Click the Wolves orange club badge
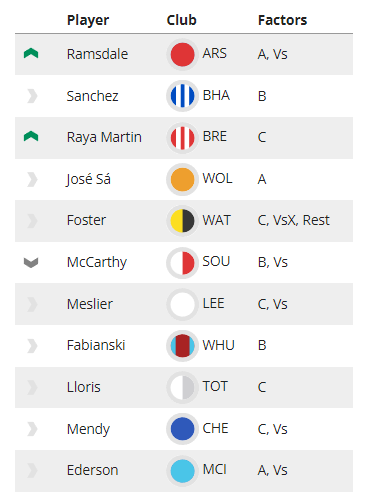The image size is (369, 500). 182,179
